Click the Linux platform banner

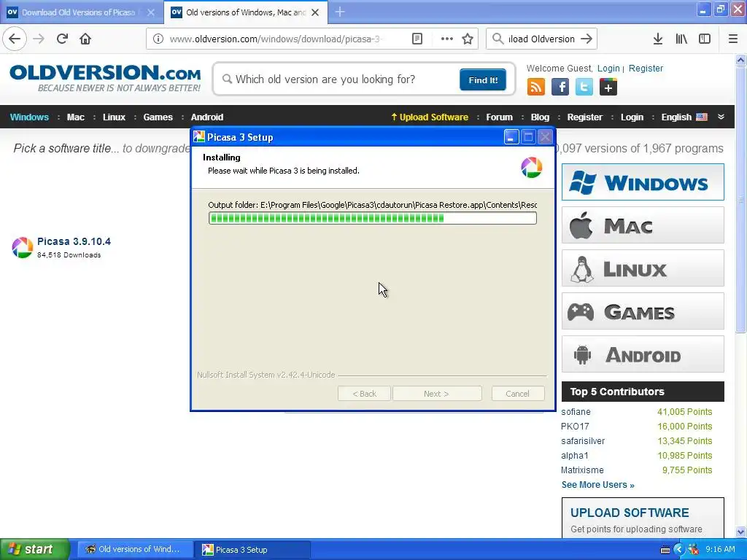tap(643, 268)
